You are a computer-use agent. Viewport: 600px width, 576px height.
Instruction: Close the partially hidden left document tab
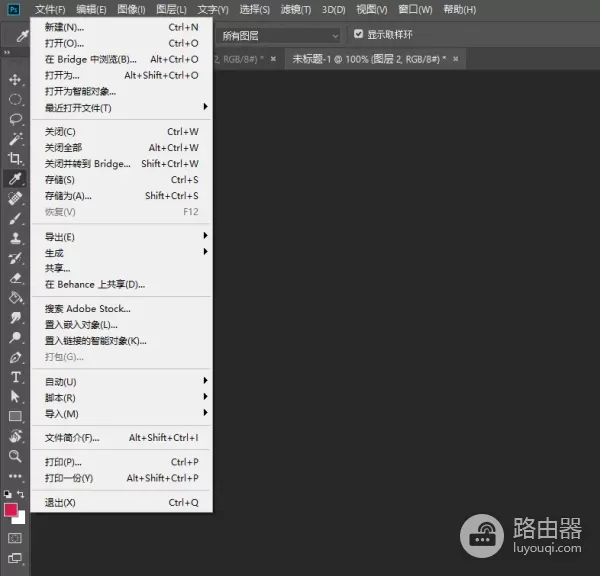pyautogui.click(x=273, y=59)
